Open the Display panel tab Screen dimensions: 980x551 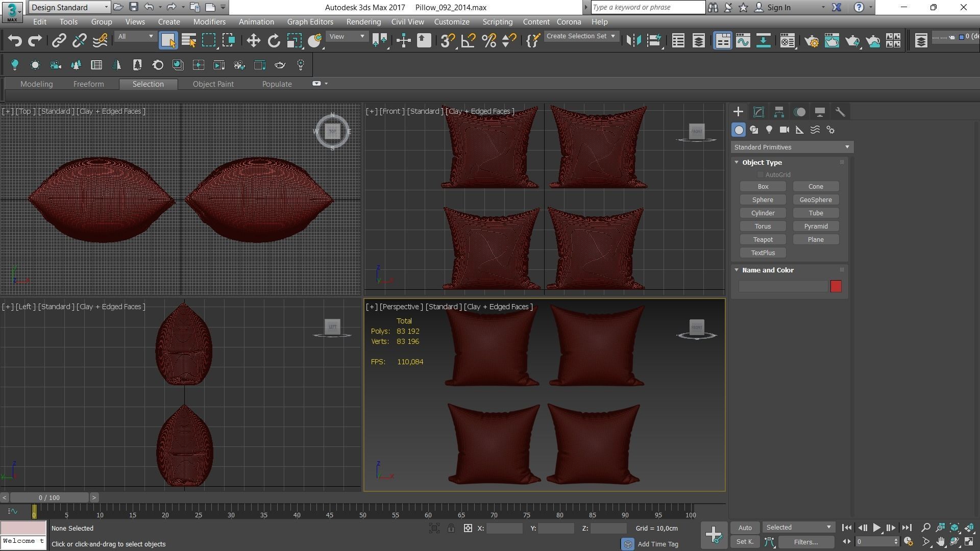tap(820, 112)
